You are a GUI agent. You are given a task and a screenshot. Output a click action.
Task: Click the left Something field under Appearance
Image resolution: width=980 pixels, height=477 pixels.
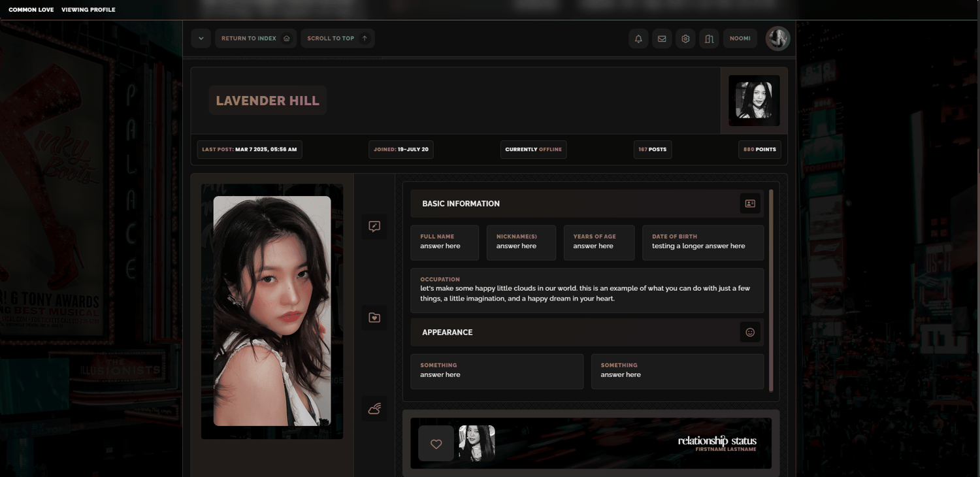pyautogui.click(x=497, y=372)
